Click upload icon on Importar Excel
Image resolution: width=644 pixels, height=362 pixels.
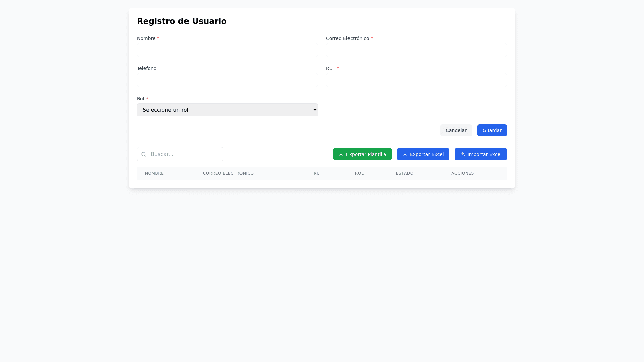pyautogui.click(x=463, y=154)
